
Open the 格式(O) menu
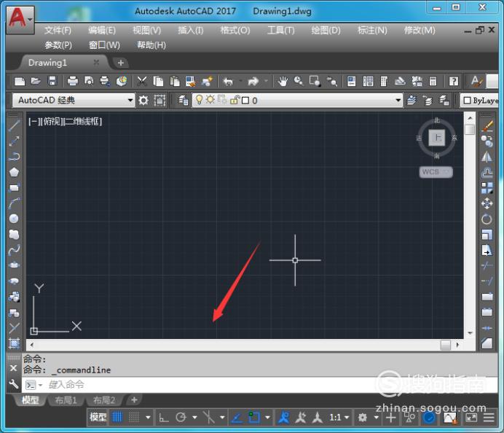(x=235, y=30)
